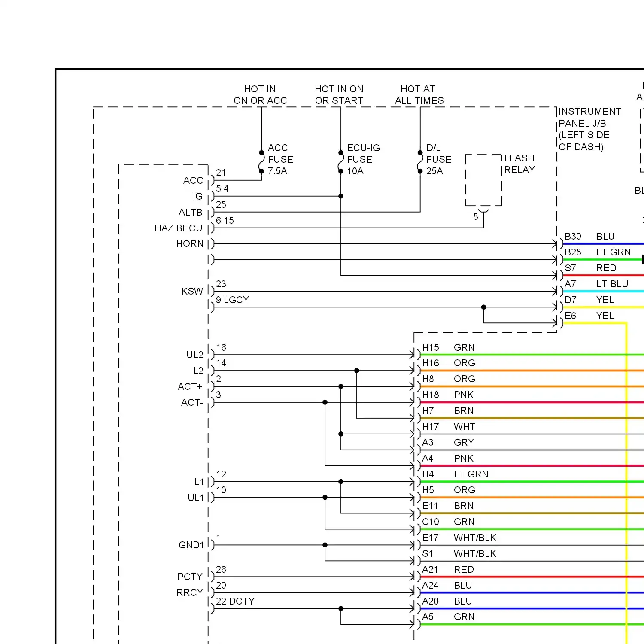Click the "H16" connector pin label
Screen dimensions: 644x644
[431, 363]
